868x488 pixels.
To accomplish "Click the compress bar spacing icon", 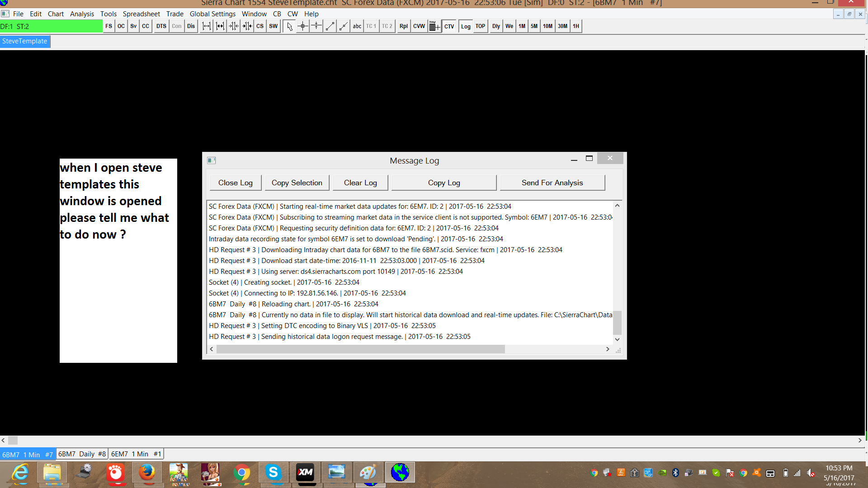I will pyautogui.click(x=233, y=26).
